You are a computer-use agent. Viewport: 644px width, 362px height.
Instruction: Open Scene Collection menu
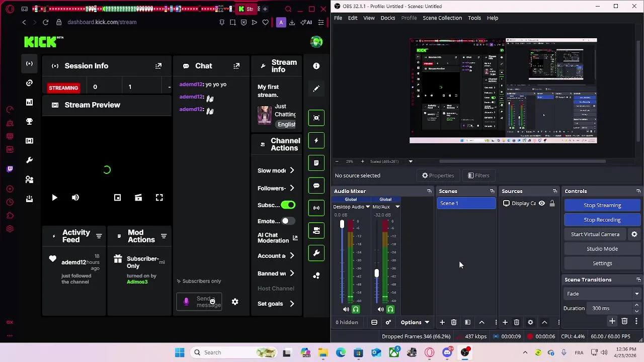tap(442, 18)
